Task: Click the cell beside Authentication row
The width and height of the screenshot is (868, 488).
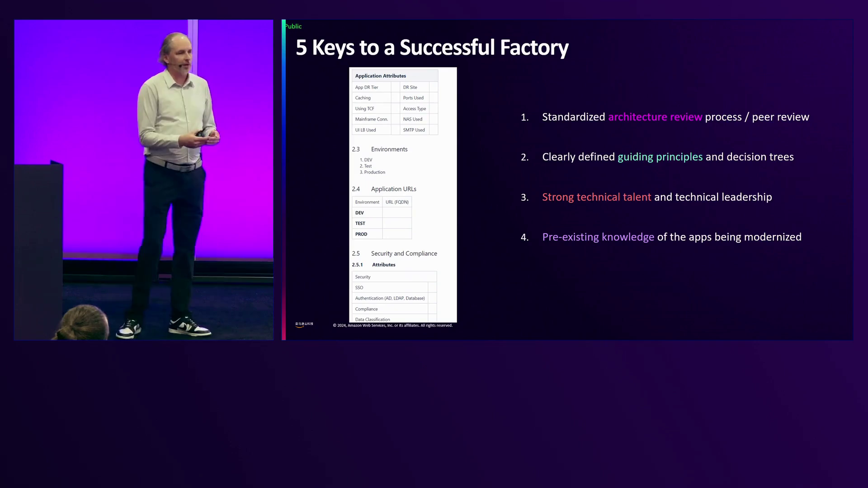Action: pos(432,298)
